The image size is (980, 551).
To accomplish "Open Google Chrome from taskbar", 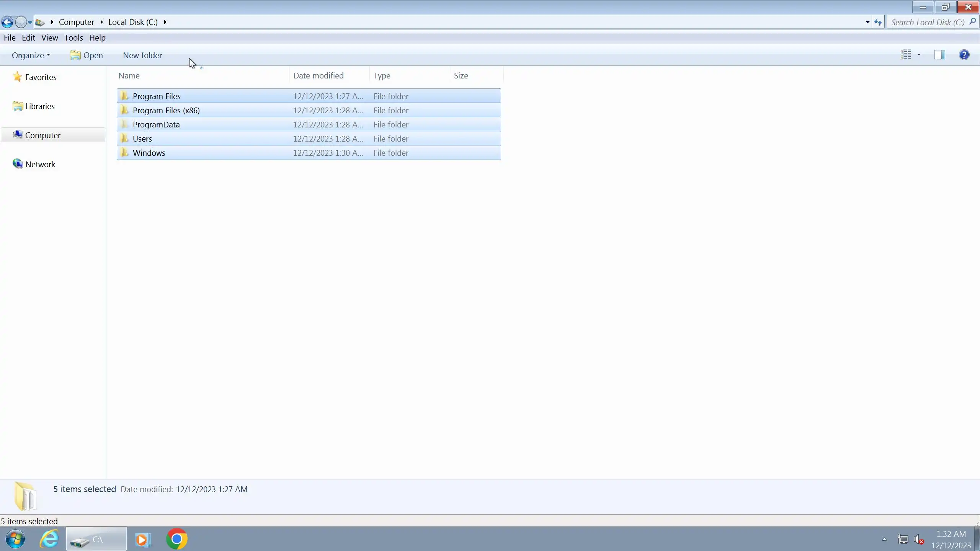I will (176, 539).
